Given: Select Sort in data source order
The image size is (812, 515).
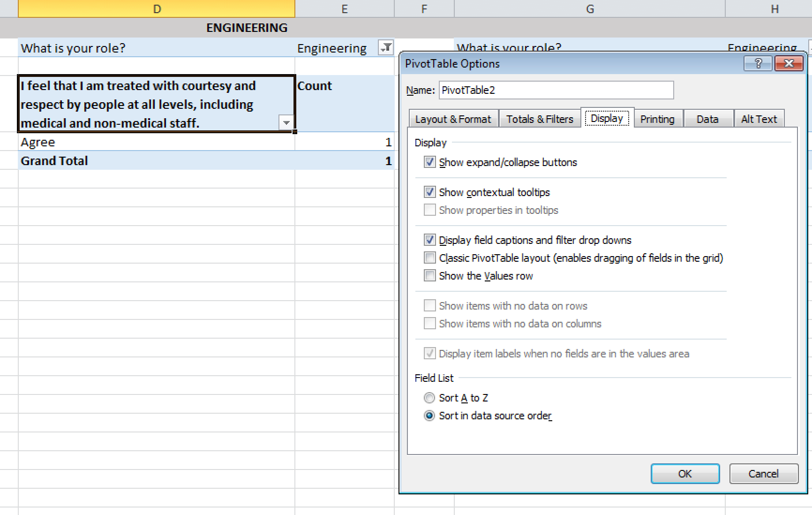Looking at the screenshot, I should (429, 416).
